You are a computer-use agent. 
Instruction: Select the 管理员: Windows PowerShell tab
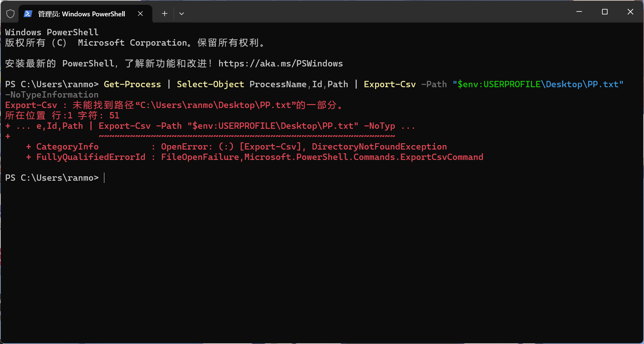(85, 14)
